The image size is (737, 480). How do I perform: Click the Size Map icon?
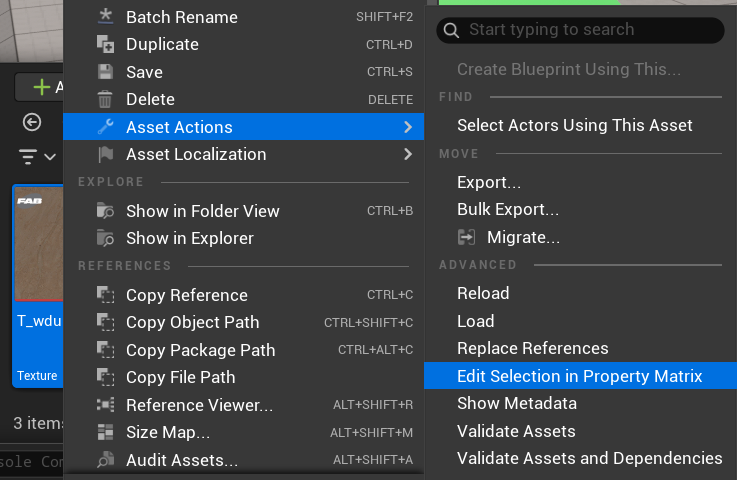click(105, 432)
